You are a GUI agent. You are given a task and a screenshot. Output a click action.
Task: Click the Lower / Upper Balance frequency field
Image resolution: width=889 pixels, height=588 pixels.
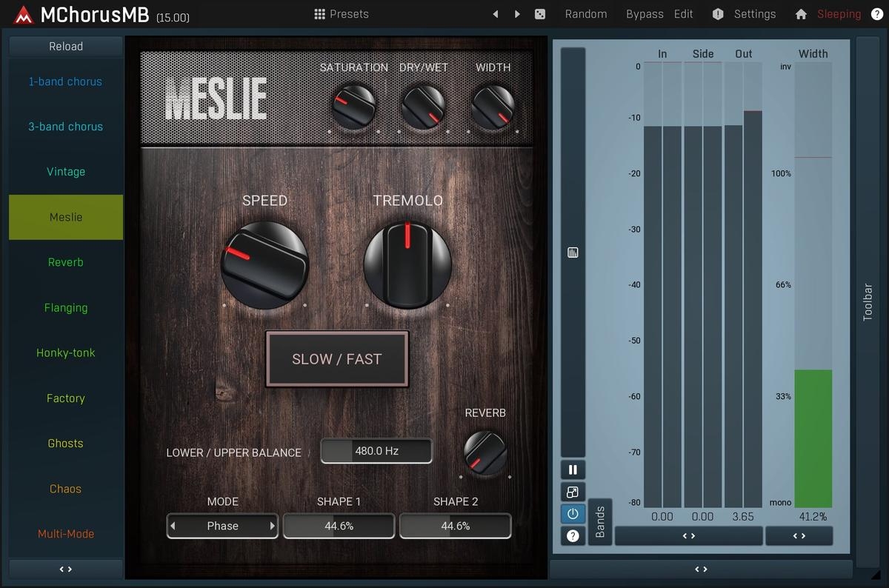tap(376, 451)
